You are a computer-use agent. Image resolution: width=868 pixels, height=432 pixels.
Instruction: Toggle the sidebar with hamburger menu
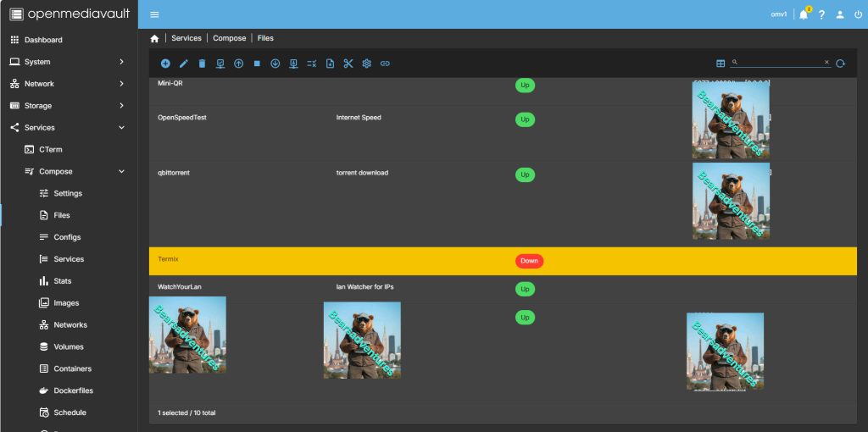tap(154, 14)
